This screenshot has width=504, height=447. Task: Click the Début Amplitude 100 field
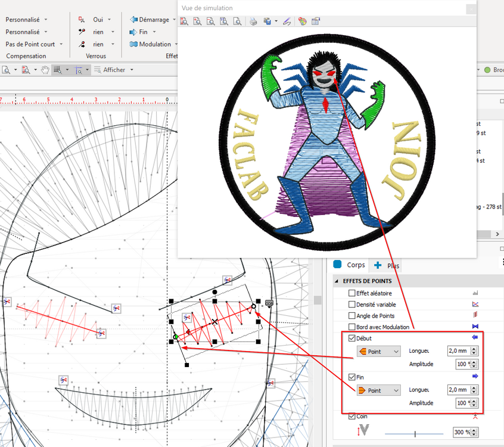click(x=463, y=364)
